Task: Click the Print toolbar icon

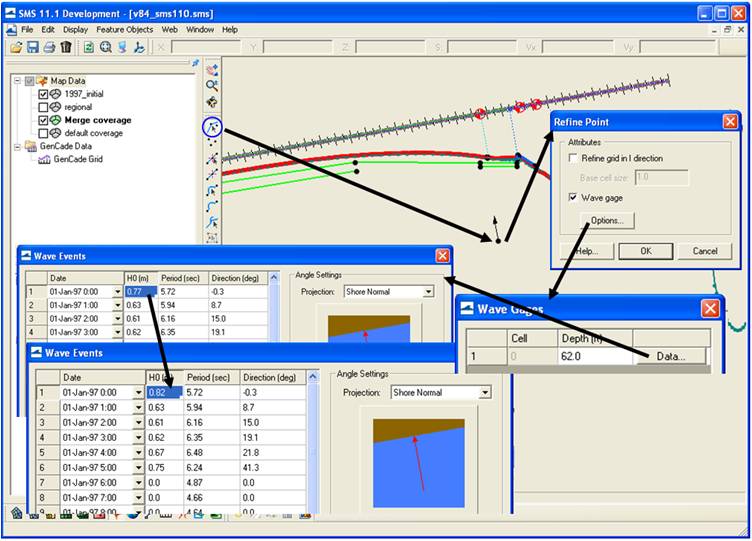Action: coord(49,47)
